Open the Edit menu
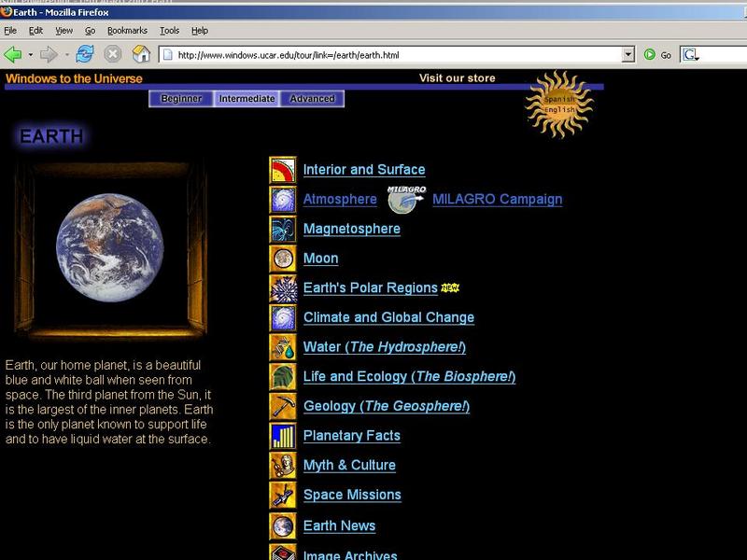Viewport: 747px width, 560px height. tap(35, 31)
